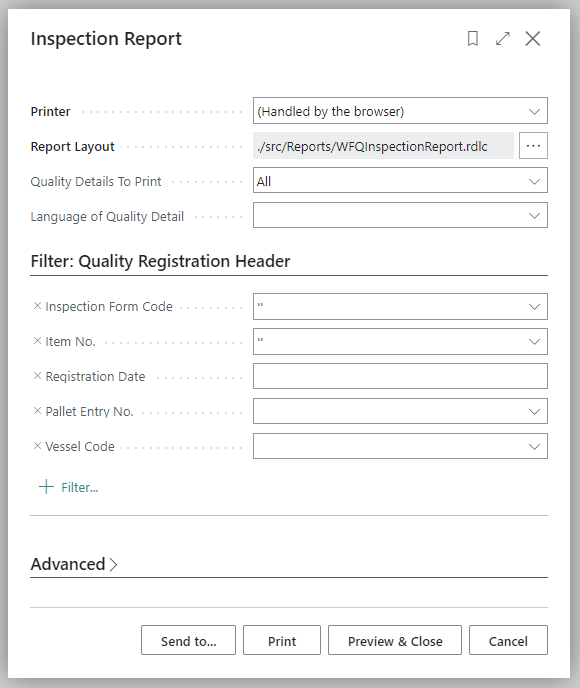Image resolution: width=580 pixels, height=688 pixels.
Task: Focus the Registration Date input field
Action: tap(400, 376)
